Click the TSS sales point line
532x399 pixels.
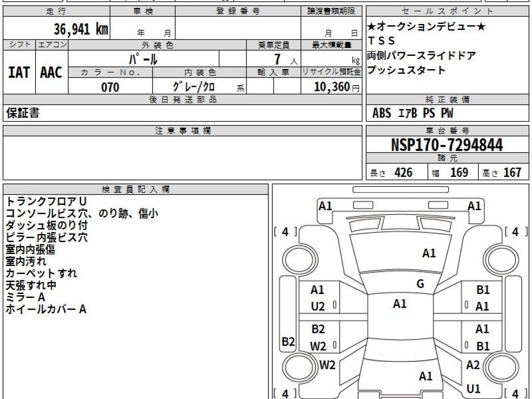pos(381,41)
